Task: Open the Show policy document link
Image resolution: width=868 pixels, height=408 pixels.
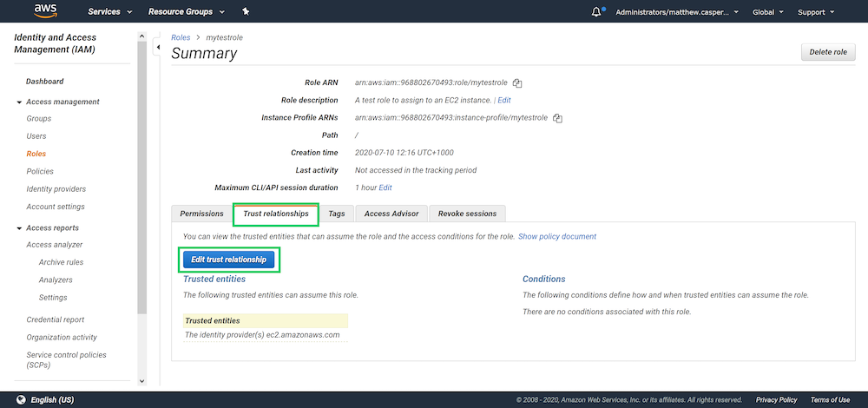Action: (556, 236)
